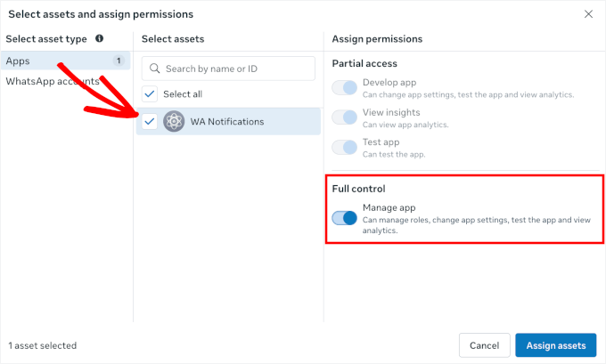
Task: Select the Apps asset type
Action: click(x=18, y=61)
